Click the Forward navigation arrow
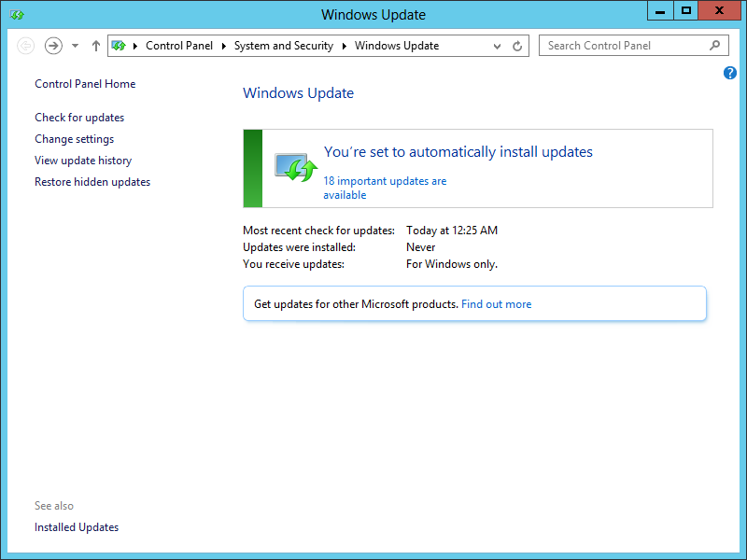 click(53, 46)
